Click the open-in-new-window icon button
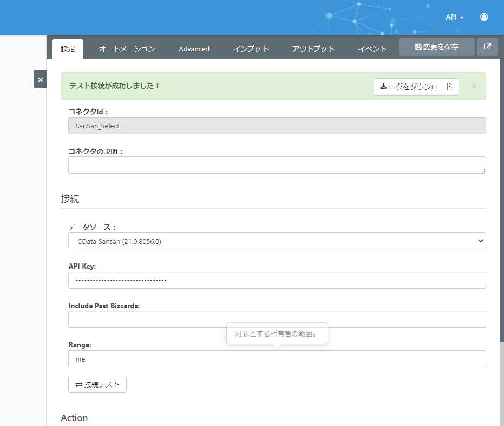Viewport: 504px width, 426px height. pyautogui.click(x=487, y=47)
